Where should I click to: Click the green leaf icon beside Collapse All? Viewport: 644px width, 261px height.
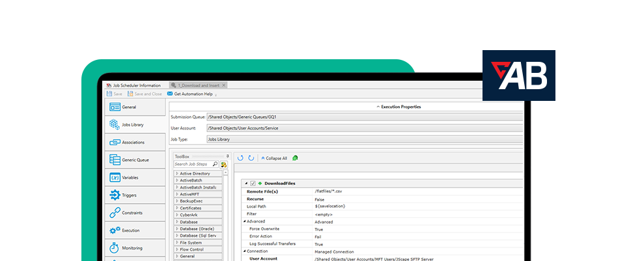pyautogui.click(x=295, y=158)
